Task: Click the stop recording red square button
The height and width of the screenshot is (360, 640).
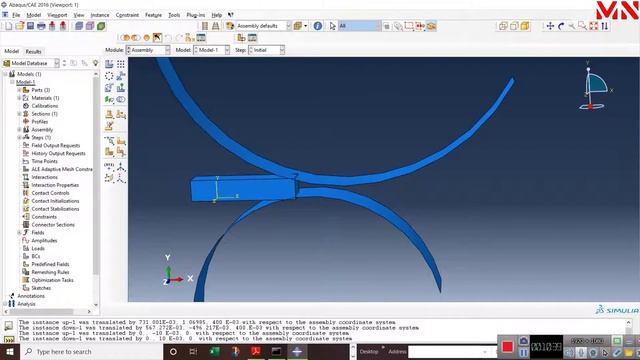Action: (507, 347)
